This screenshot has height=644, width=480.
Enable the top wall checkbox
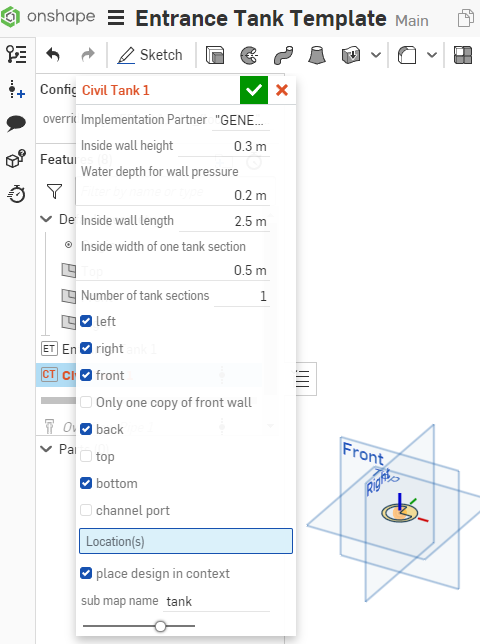click(x=86, y=456)
